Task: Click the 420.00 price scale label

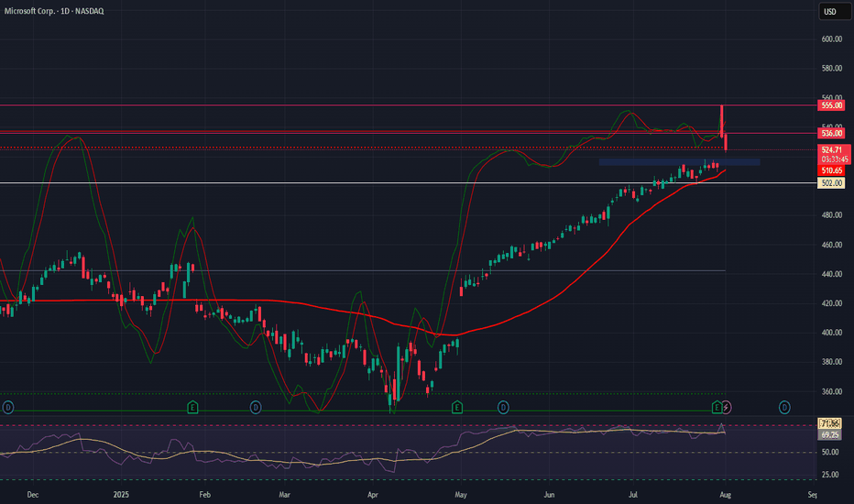Action: [x=832, y=303]
